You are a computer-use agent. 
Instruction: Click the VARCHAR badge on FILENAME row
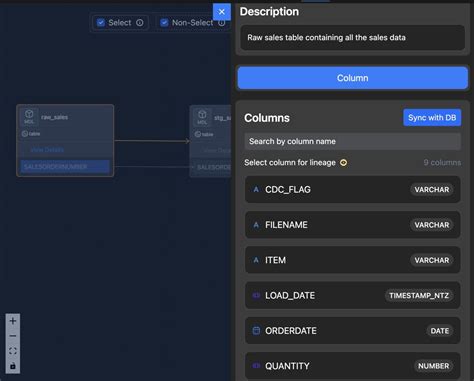click(x=432, y=225)
